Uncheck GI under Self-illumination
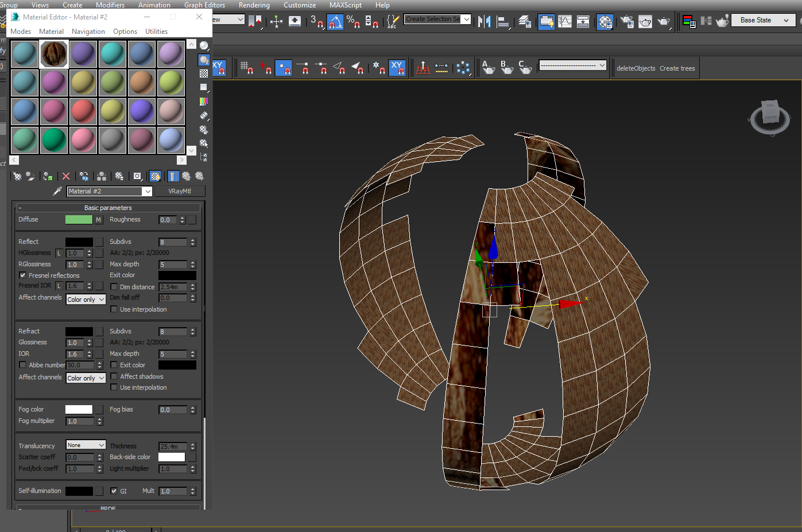This screenshot has width=802, height=532. [x=113, y=491]
